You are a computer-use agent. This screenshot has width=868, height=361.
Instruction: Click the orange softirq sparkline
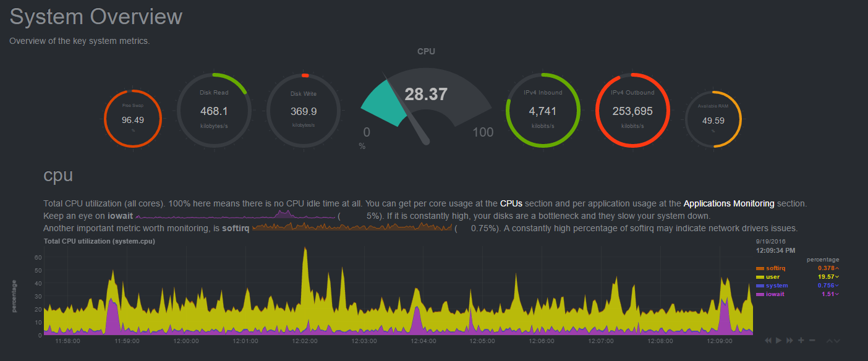[x=352, y=227]
